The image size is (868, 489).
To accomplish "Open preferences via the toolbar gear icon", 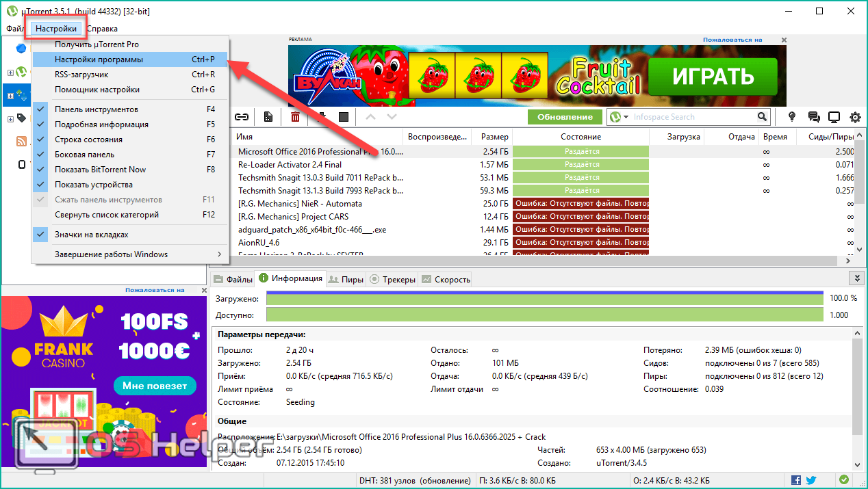I will [855, 117].
